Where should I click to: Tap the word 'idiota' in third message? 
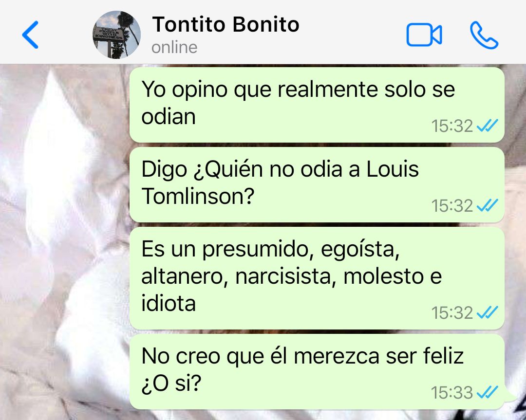[x=169, y=303]
